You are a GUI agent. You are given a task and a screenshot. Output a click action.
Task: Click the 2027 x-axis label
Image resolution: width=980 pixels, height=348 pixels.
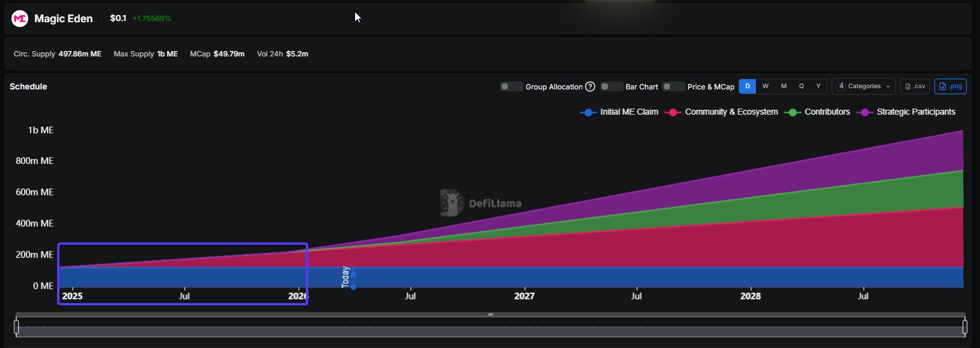(525, 296)
